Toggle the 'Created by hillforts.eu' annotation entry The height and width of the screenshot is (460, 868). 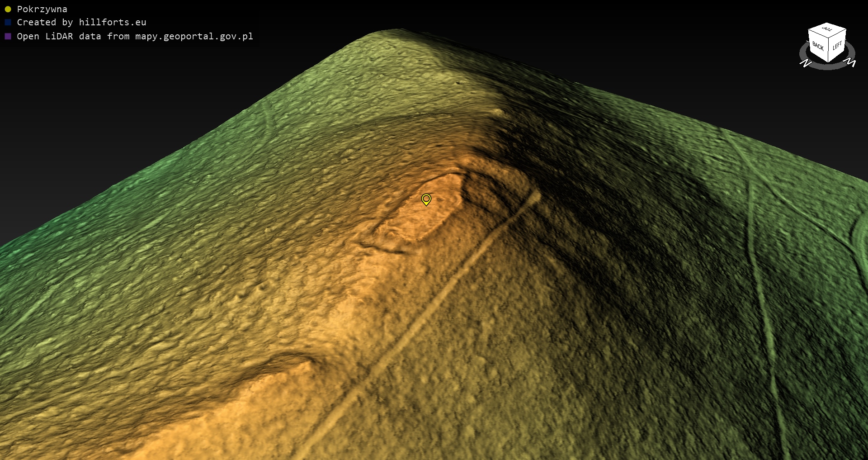pos(81,22)
